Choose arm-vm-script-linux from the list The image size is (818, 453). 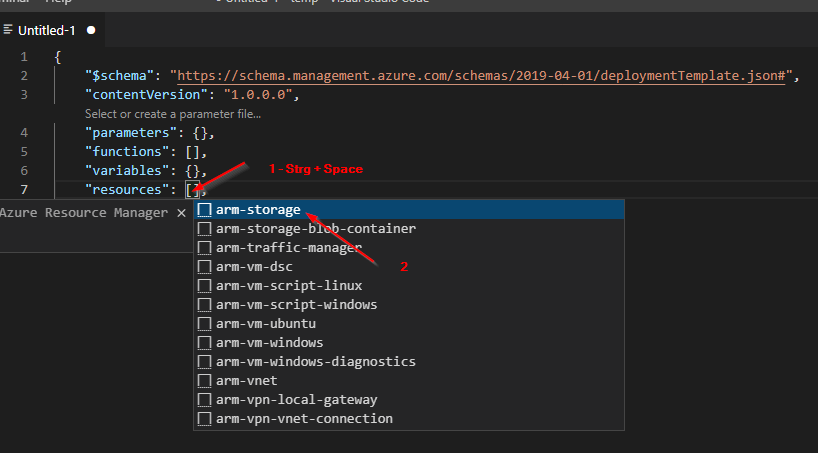[409, 285]
